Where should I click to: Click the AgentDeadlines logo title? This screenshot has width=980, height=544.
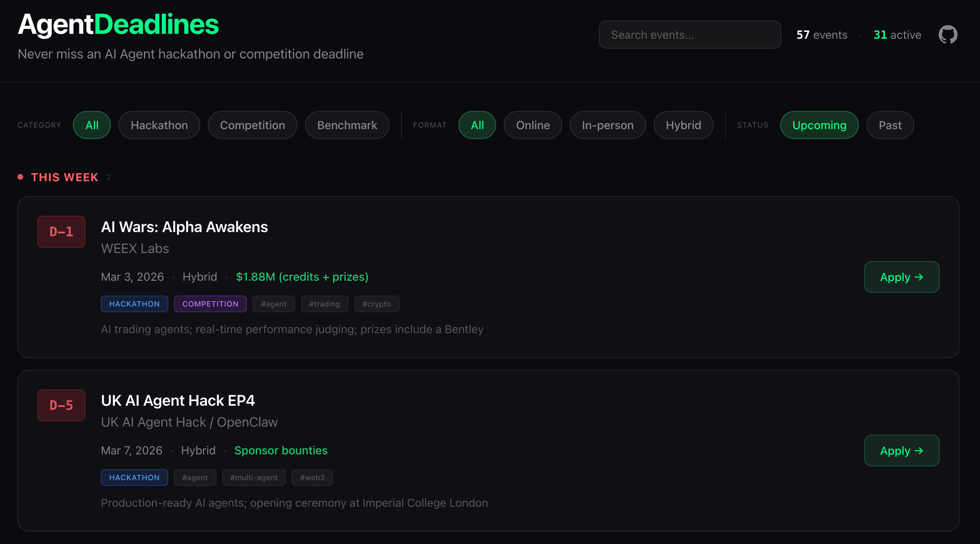click(118, 24)
